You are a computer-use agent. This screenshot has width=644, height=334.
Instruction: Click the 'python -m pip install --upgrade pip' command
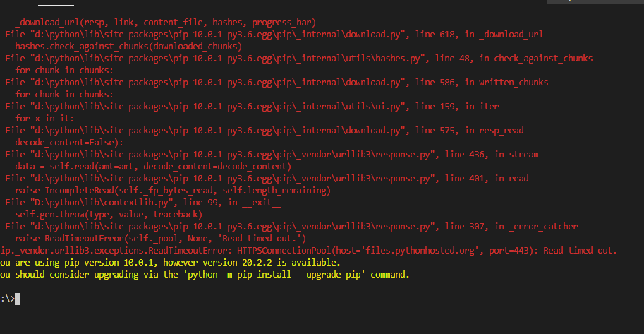tap(274, 275)
